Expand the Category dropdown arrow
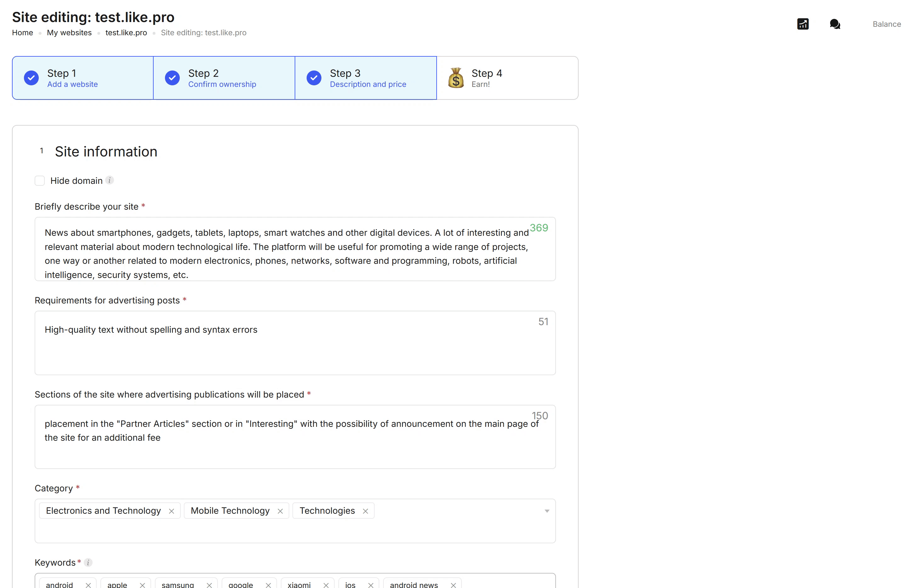The image size is (906, 588). point(546,511)
